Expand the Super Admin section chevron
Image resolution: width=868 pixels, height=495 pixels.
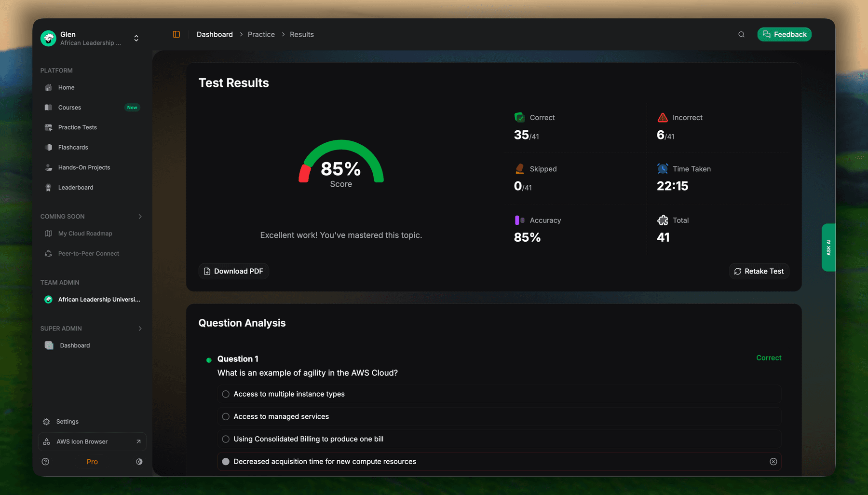coord(140,329)
